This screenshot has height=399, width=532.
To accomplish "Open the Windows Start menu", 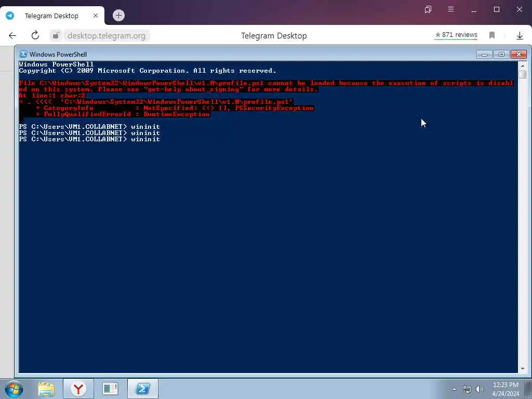I will 14,389.
